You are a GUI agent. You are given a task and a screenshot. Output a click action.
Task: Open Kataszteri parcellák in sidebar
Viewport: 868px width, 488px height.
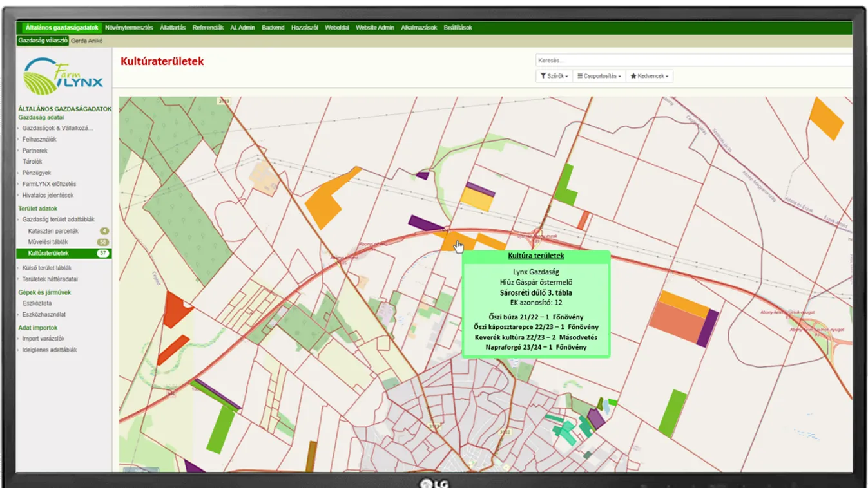pyautogui.click(x=53, y=231)
